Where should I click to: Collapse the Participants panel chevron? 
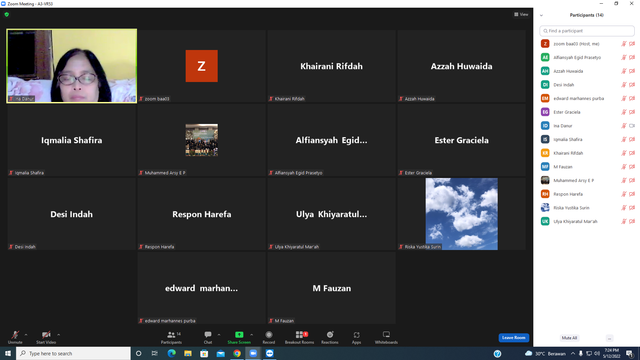pyautogui.click(x=541, y=16)
